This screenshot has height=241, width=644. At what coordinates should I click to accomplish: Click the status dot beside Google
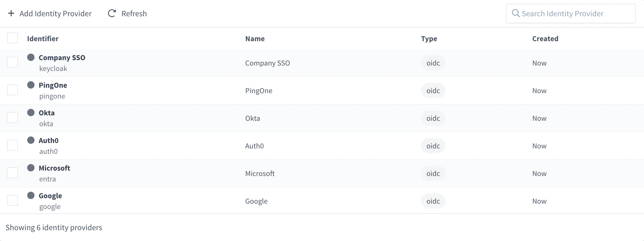point(31,195)
